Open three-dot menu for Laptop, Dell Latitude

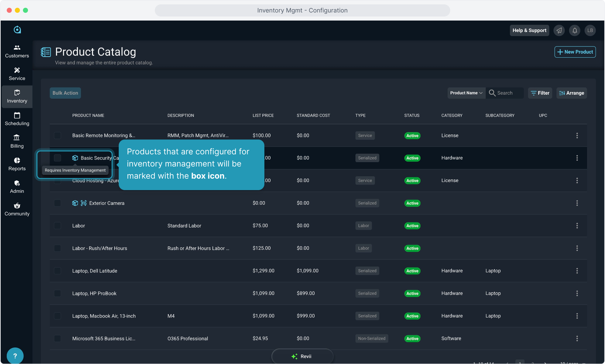pyautogui.click(x=577, y=271)
